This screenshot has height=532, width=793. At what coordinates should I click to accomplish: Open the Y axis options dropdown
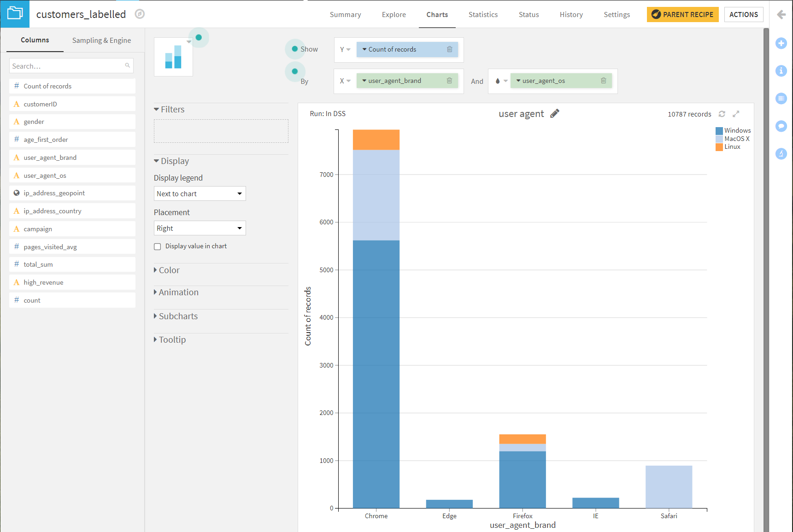(345, 49)
